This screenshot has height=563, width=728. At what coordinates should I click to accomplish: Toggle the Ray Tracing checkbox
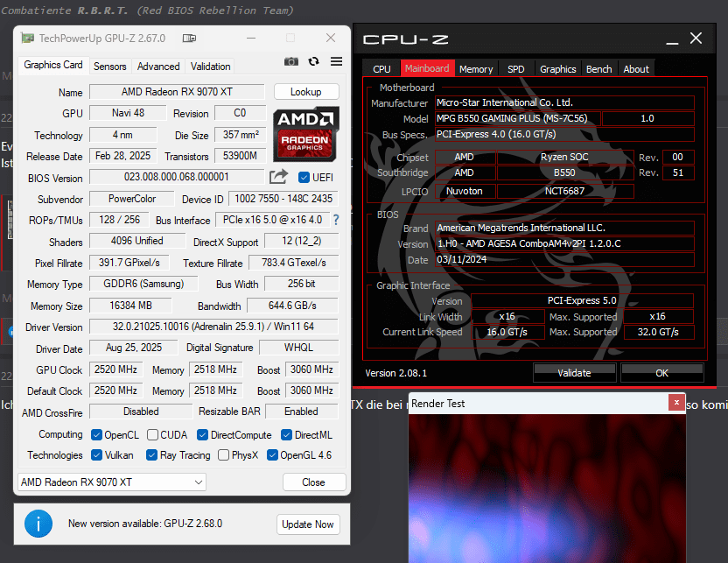[x=151, y=454]
